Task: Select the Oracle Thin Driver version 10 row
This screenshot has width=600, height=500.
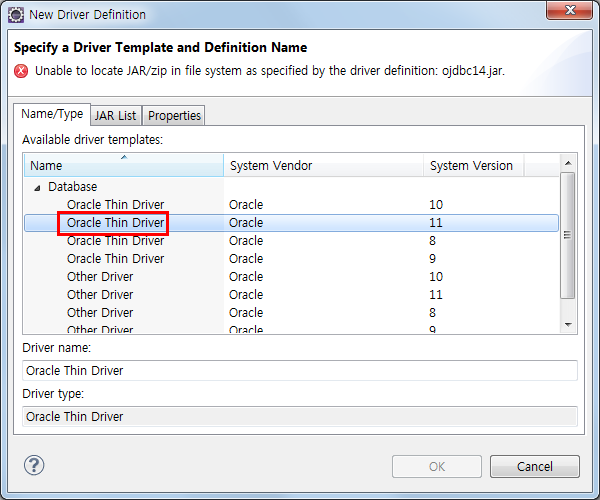Action: point(291,205)
